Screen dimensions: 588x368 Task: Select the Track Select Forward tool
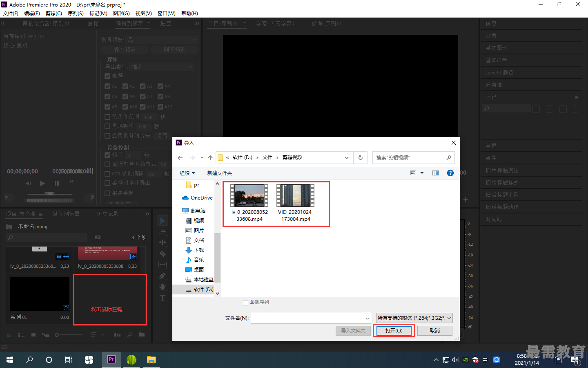(163, 231)
